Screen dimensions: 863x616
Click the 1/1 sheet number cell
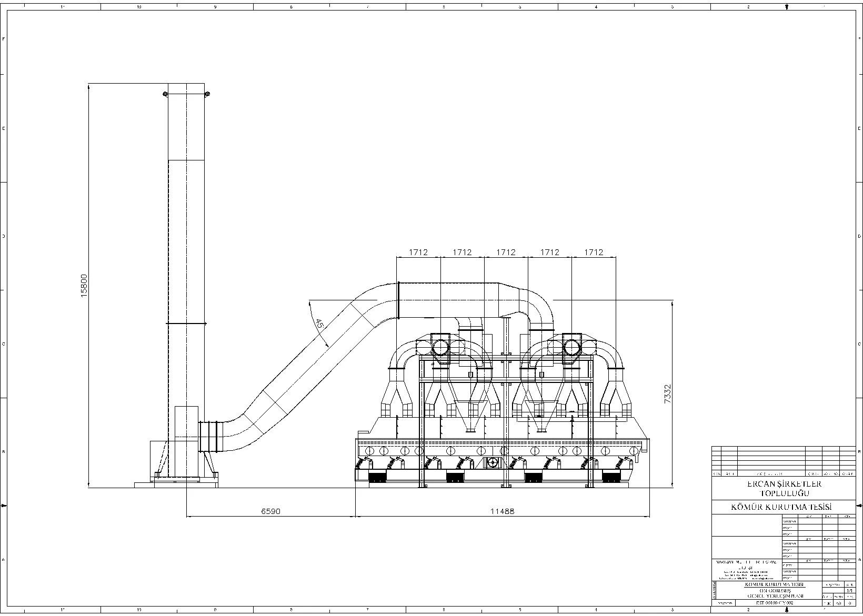pyautogui.click(x=849, y=591)
